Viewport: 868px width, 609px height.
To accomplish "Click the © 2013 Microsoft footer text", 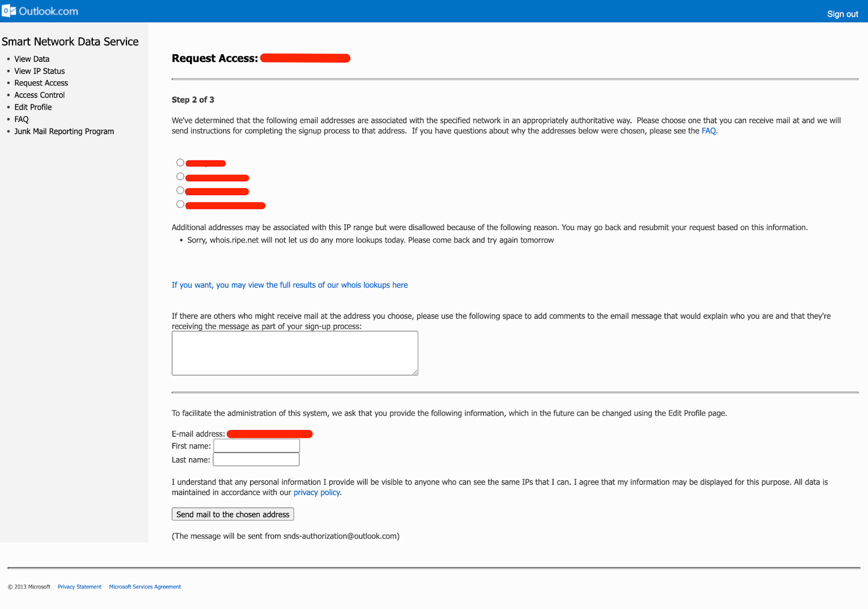I will (29, 587).
